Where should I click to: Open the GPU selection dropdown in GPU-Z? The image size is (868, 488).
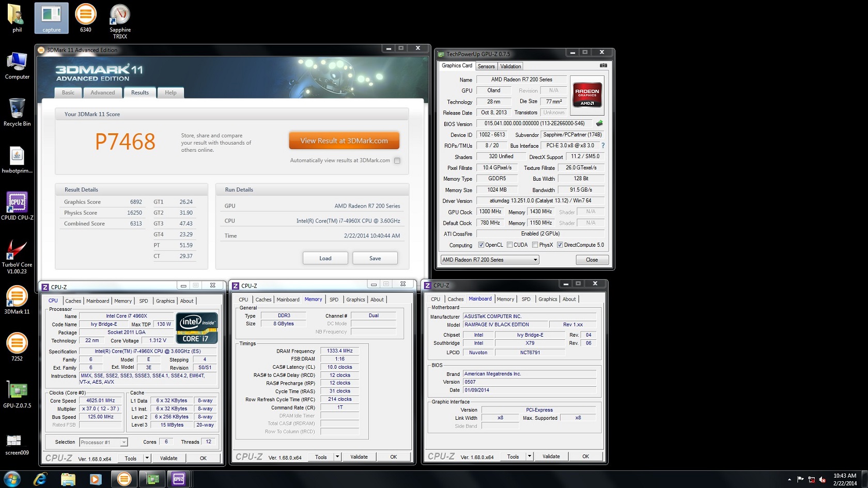490,260
